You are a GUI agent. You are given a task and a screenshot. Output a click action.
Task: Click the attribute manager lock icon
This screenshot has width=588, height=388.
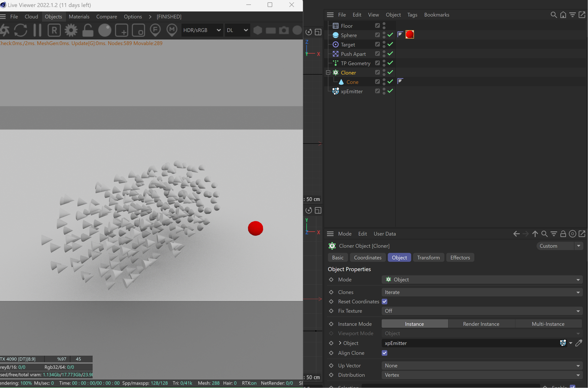pyautogui.click(x=563, y=234)
